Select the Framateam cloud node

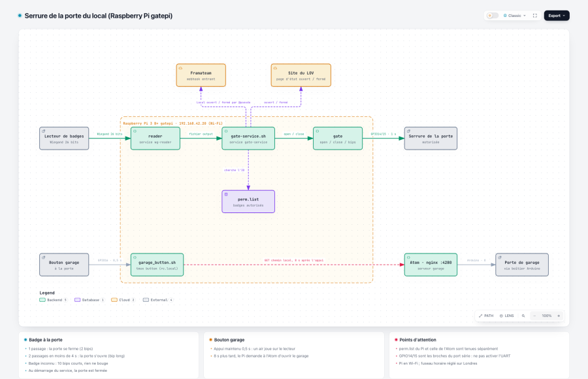[201, 75]
